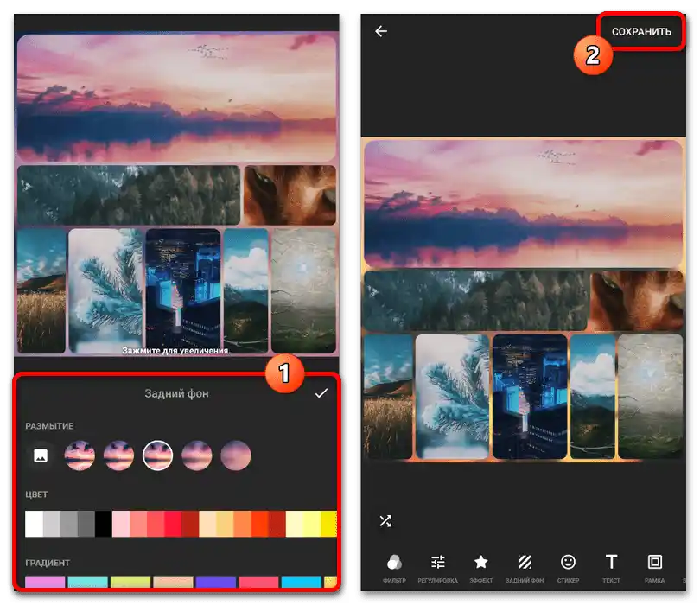Click the Задний фон panel title
The width and height of the screenshot is (700, 605).
(176, 393)
